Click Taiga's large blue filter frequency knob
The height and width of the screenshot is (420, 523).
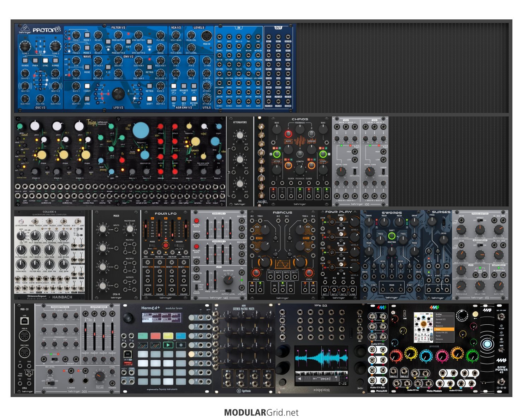click(141, 131)
